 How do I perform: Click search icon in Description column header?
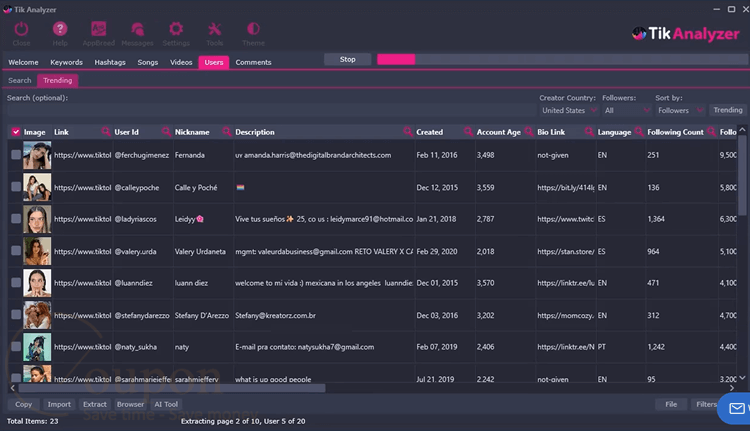(x=408, y=132)
